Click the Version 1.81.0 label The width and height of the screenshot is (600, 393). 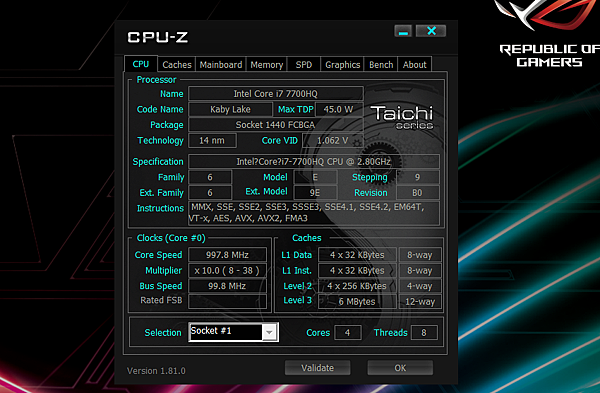[156, 371]
